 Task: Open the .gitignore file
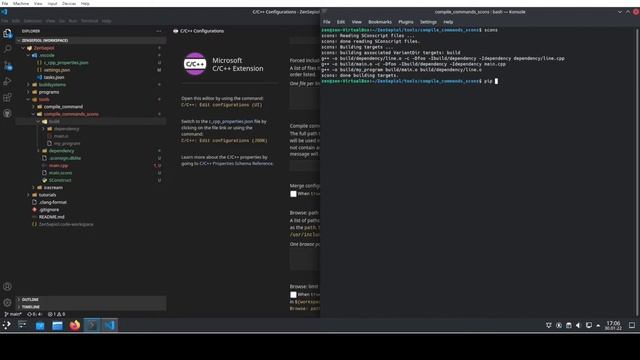(x=49, y=210)
